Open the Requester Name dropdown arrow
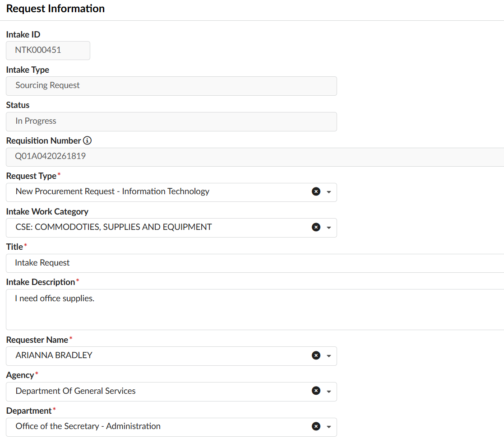 [x=329, y=356]
